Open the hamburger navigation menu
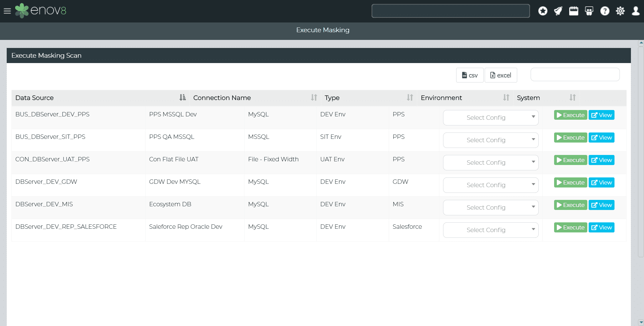644x326 pixels. 7,11
